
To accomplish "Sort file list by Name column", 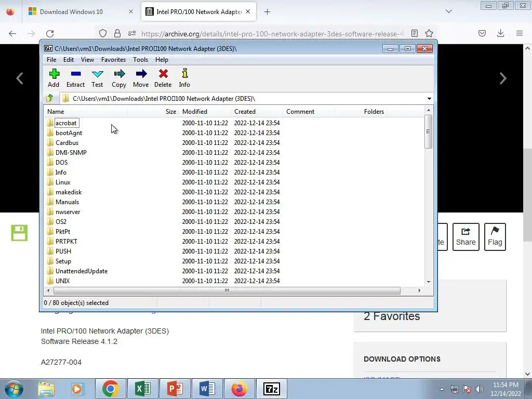I will tap(86, 112).
